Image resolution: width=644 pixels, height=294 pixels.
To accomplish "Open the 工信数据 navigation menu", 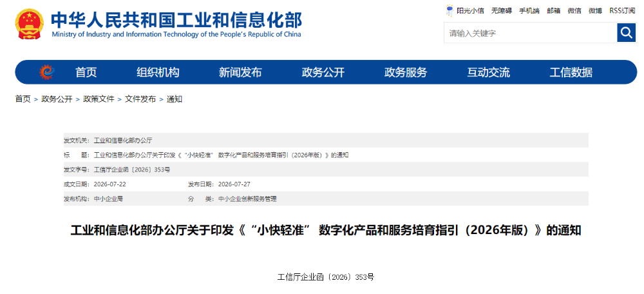I will (x=571, y=72).
